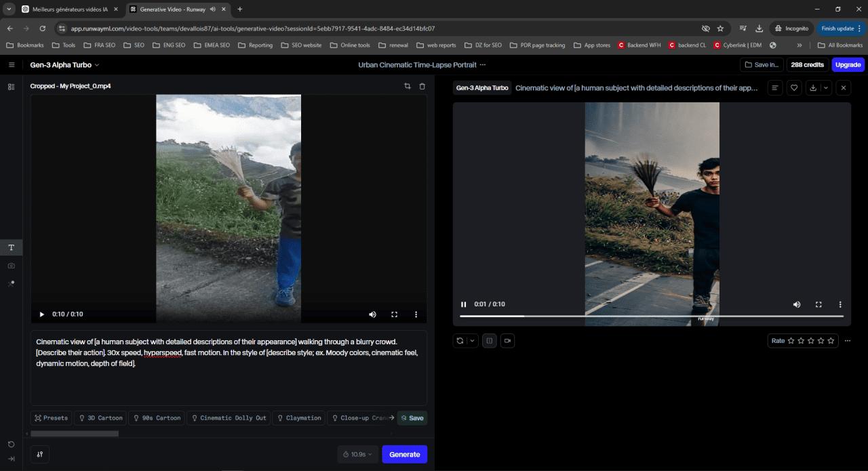This screenshot has height=471, width=868.
Task: Download the generated video
Action: 813,87
